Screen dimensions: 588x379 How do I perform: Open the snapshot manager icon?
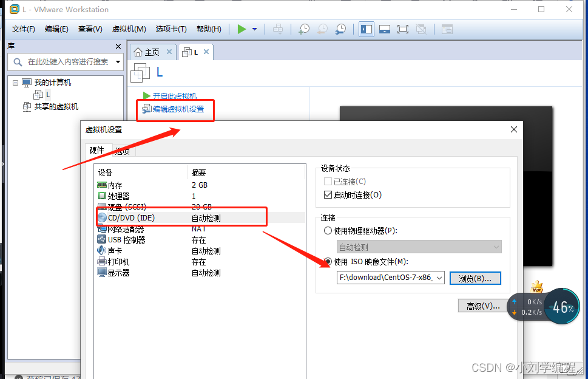340,29
